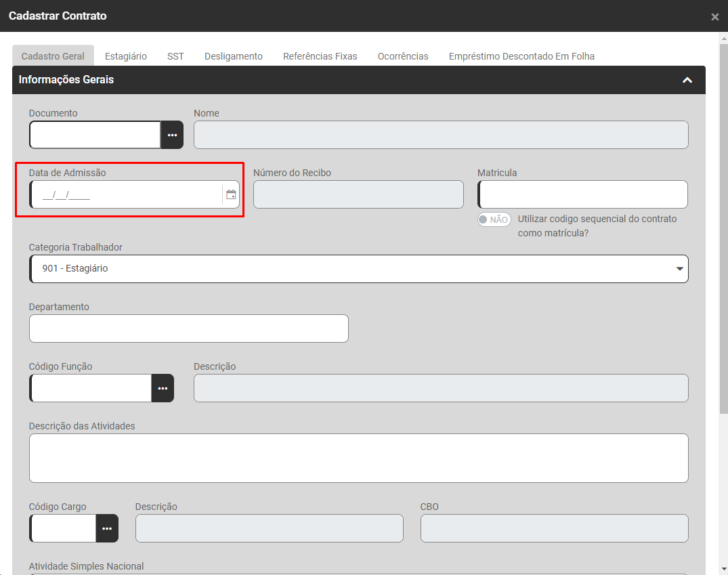
Task: Click the Documento input field
Action: click(95, 135)
